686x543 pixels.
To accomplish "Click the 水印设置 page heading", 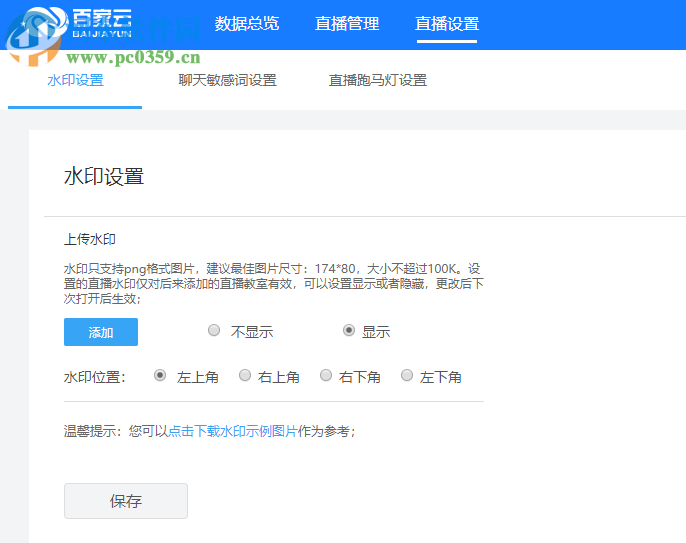I will click(x=104, y=177).
